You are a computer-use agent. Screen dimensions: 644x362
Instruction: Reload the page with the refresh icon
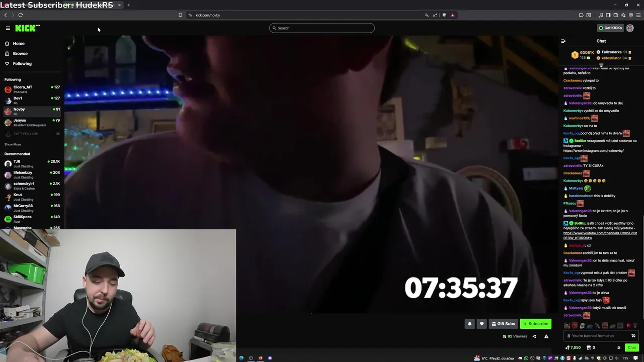(21, 15)
